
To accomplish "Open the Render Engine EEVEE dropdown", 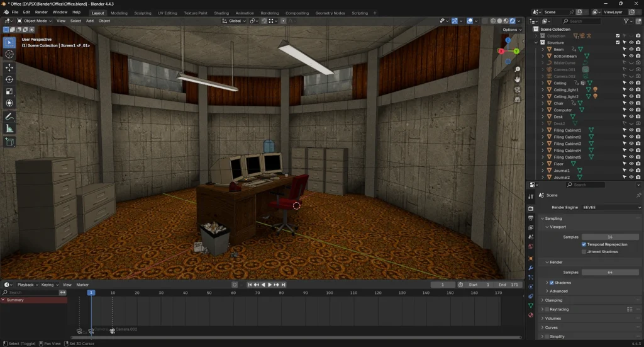I will (x=611, y=207).
